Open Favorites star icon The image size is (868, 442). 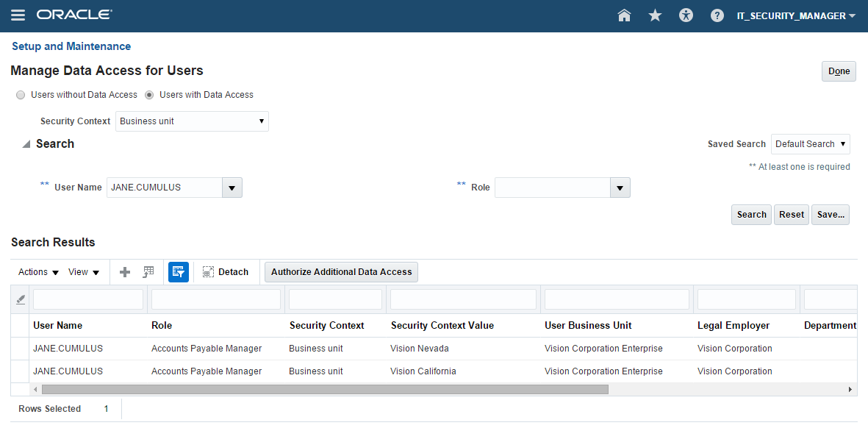655,15
